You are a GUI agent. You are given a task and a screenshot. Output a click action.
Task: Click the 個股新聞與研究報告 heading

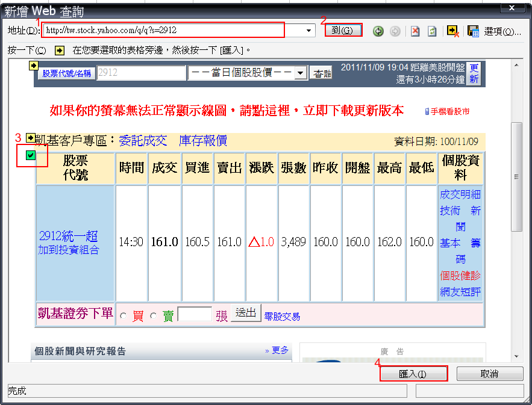80,351
